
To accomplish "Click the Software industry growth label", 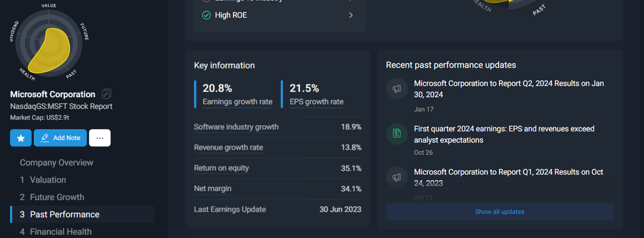I will (x=236, y=126).
